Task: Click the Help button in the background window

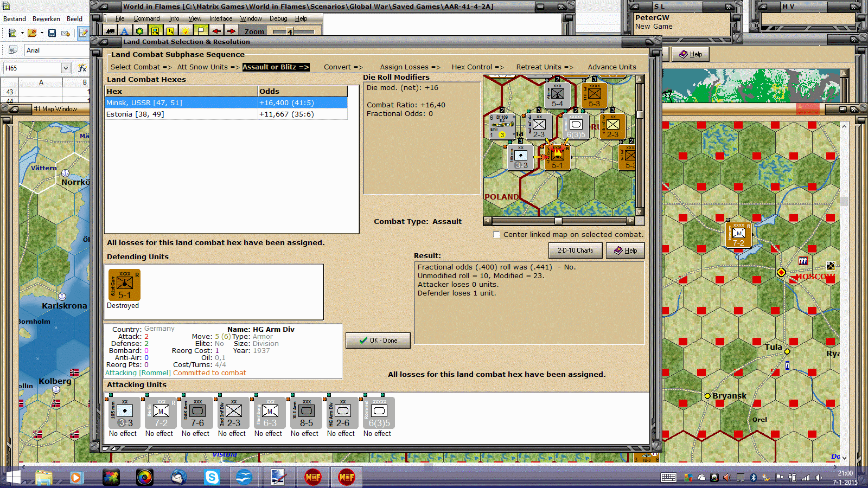Action: [x=691, y=54]
